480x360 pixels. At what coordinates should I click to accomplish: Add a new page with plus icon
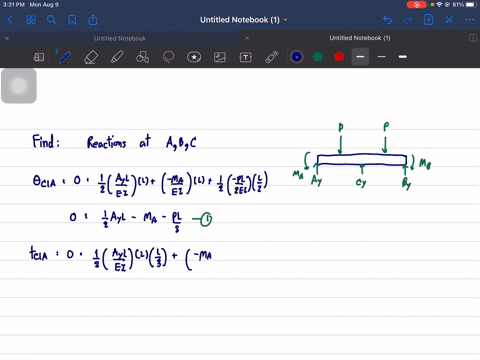(428, 20)
